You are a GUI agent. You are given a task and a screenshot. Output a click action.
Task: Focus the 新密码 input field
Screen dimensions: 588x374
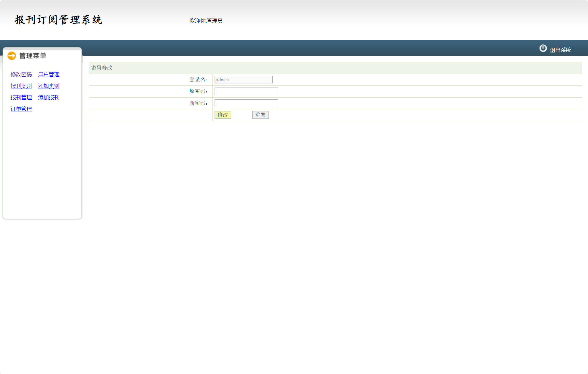246,103
